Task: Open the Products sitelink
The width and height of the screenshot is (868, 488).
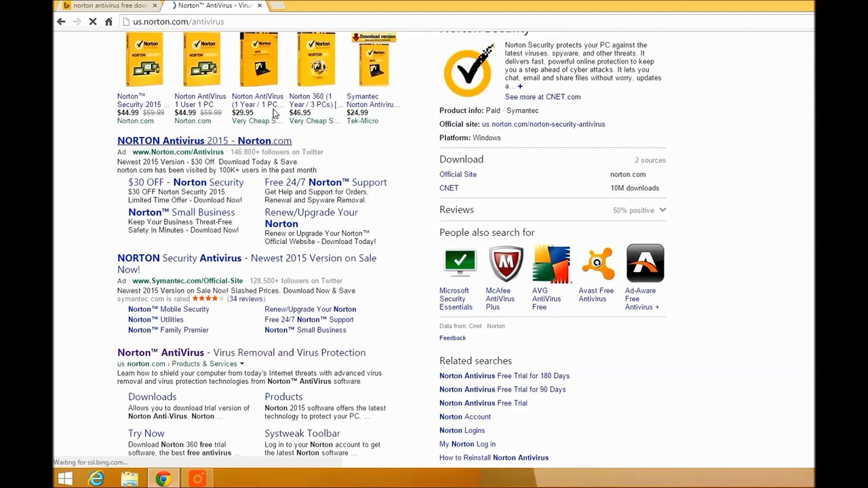Action: pos(283,397)
